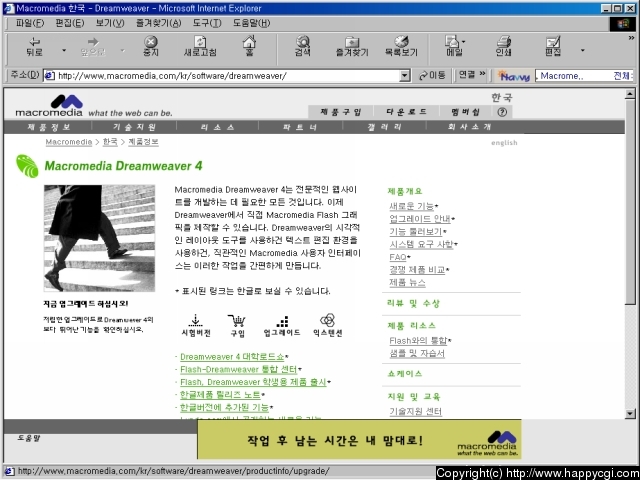Image resolution: width=640 pixels, height=480 pixels.
Task: Open the FAQ link
Action: [398, 257]
